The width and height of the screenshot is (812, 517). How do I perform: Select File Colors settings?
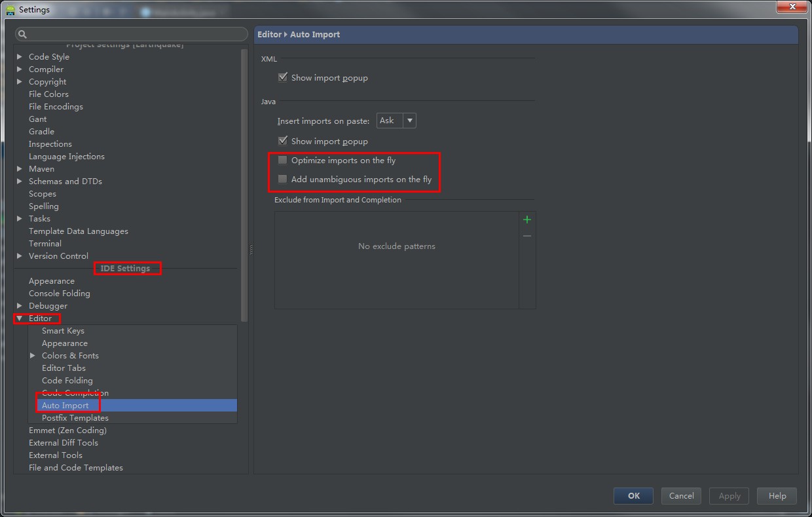(48, 94)
